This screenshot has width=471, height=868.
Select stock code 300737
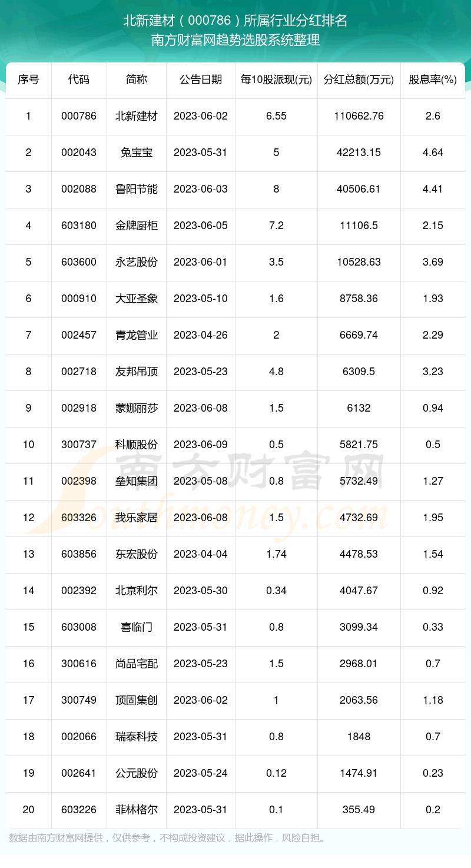pos(79,445)
